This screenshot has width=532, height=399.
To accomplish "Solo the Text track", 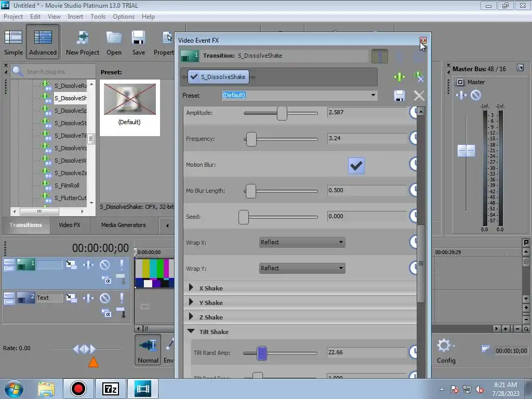I will click(x=122, y=298).
